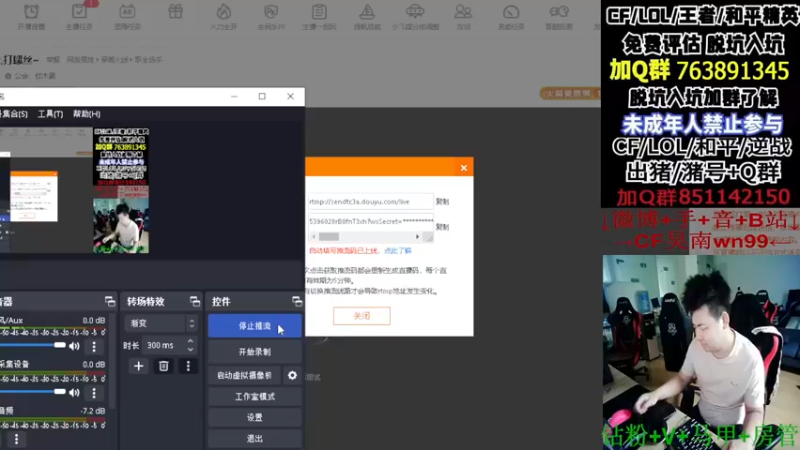Pop out the 控件 dock panel
The height and width of the screenshot is (450, 800).
(x=297, y=302)
